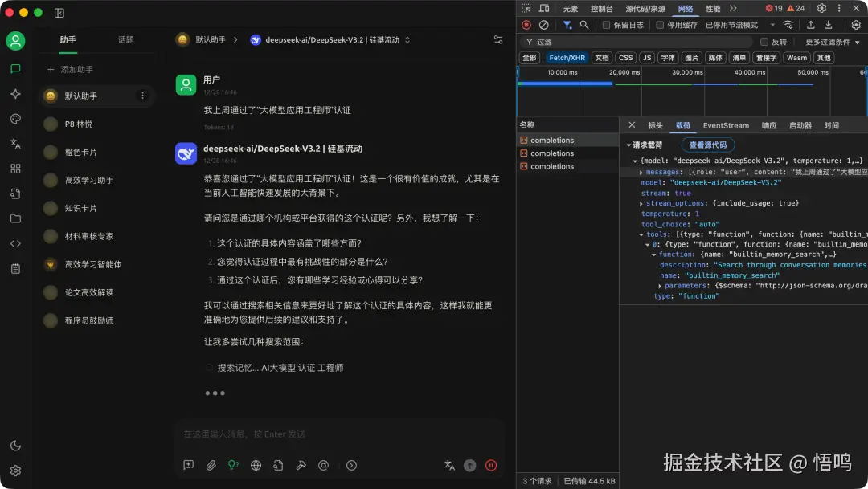This screenshot has width=868, height=489.
Task: Focus the network filter input (过滤)
Action: click(x=637, y=42)
